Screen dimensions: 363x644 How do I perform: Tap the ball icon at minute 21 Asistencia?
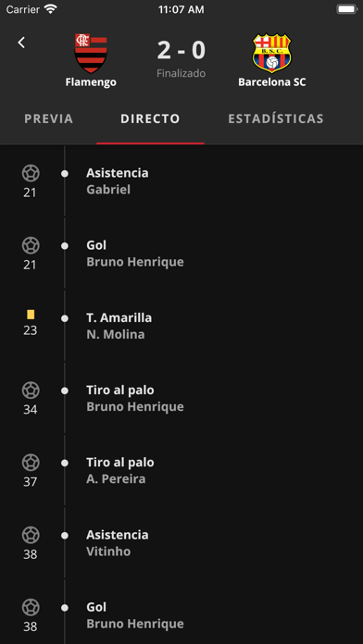click(31, 173)
